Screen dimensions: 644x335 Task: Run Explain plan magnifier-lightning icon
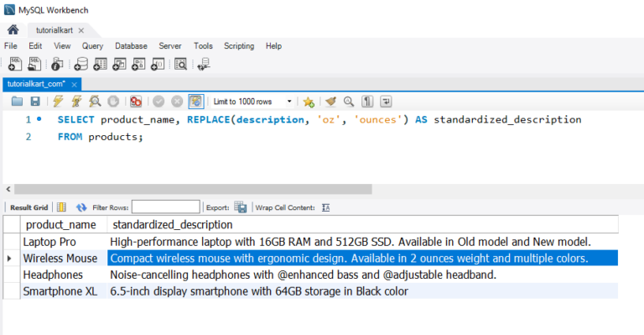point(95,101)
